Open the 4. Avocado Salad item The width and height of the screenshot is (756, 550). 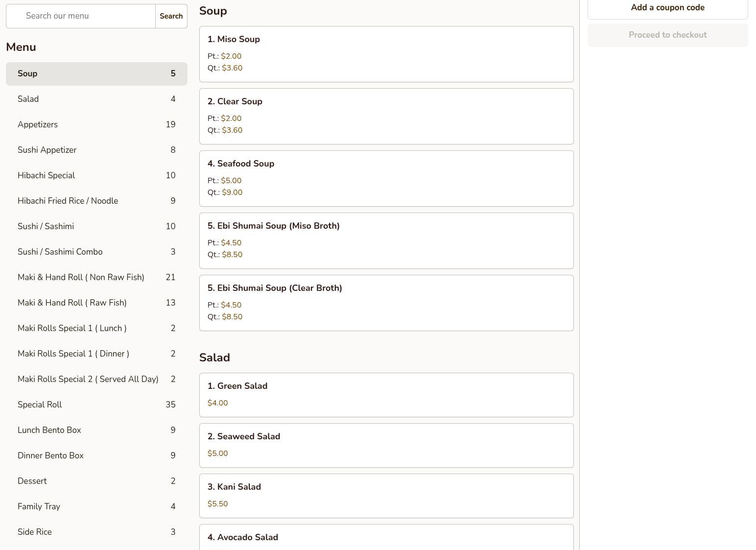386,537
